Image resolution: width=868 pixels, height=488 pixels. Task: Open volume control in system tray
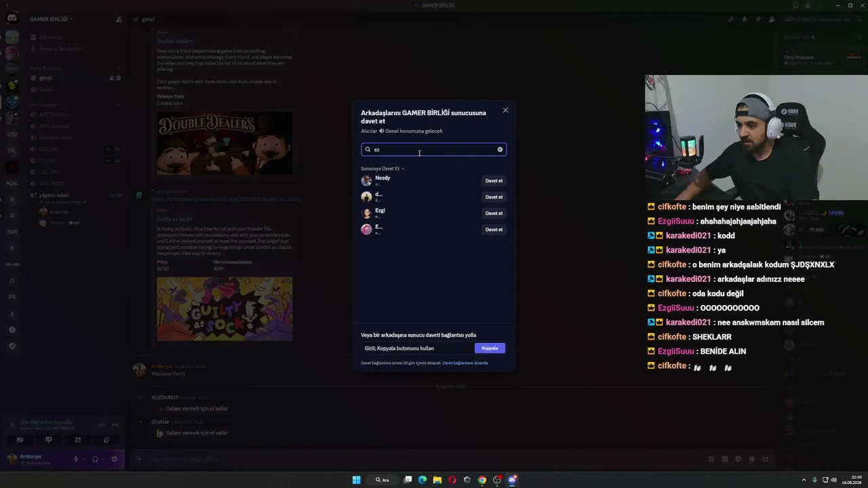[833, 480]
